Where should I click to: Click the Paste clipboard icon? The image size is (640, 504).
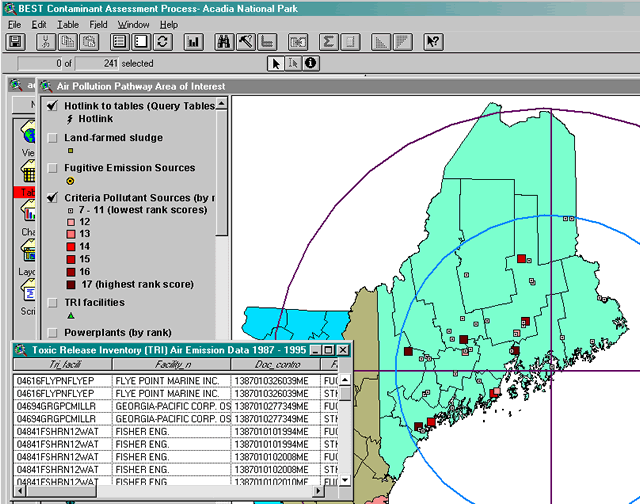[89, 42]
